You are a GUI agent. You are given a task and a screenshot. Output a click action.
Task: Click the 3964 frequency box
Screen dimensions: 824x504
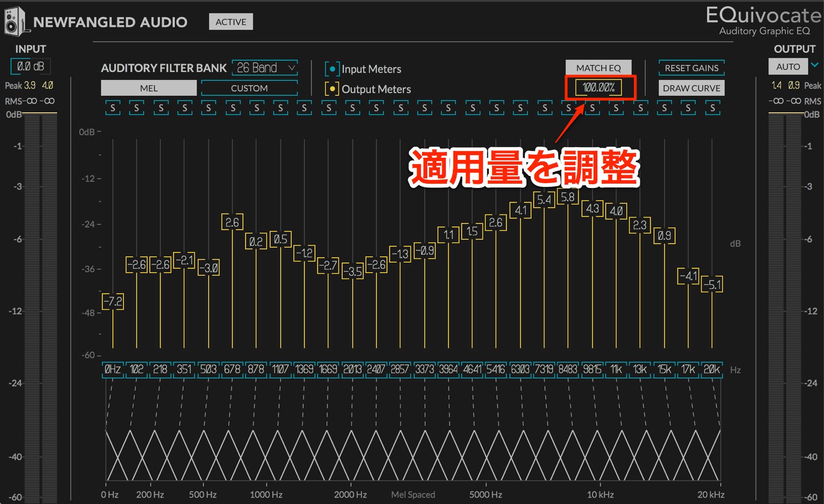(449, 370)
